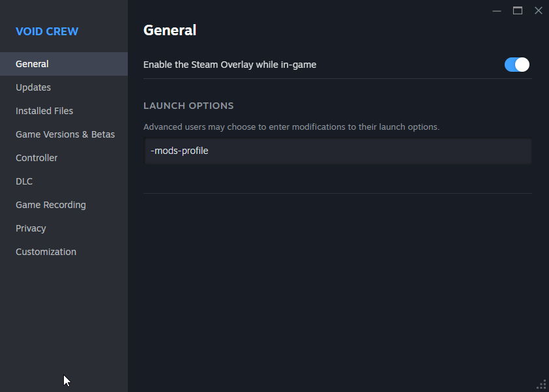Click the LAUNCH OPTIONS section label
549x392 pixels.
tap(188, 106)
